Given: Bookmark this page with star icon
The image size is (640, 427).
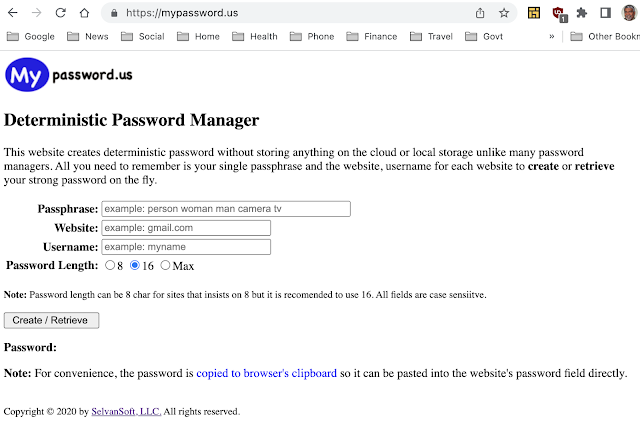Looking at the screenshot, I should coord(504,13).
